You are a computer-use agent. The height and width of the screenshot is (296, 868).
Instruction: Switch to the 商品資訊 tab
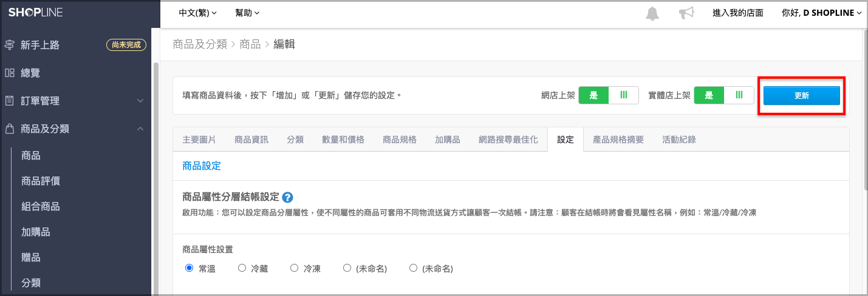point(251,140)
